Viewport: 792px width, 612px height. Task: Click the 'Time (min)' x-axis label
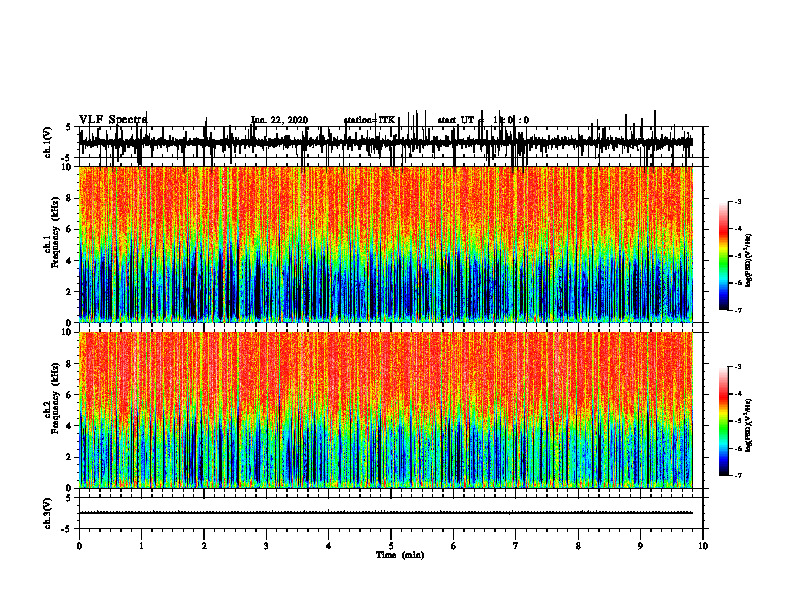pyautogui.click(x=400, y=555)
